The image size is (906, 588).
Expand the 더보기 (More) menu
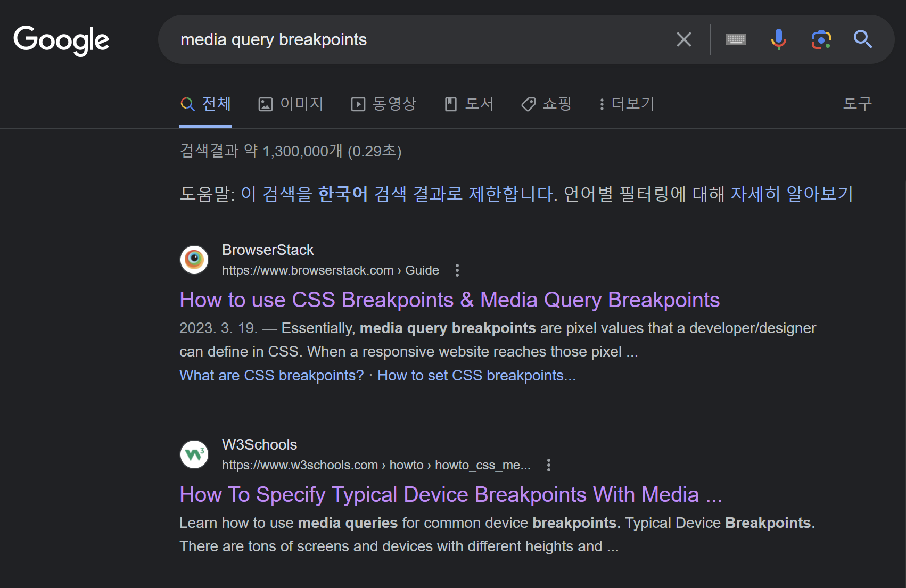tap(626, 104)
